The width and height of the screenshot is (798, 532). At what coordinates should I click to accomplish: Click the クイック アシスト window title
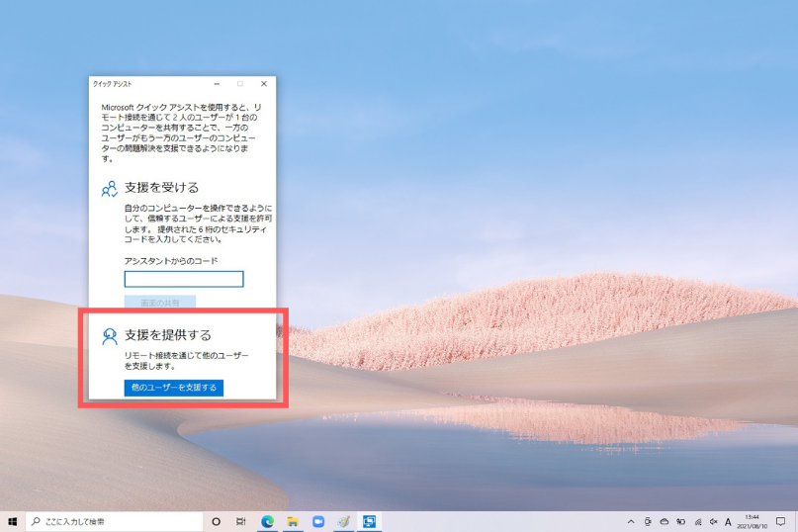112,84
